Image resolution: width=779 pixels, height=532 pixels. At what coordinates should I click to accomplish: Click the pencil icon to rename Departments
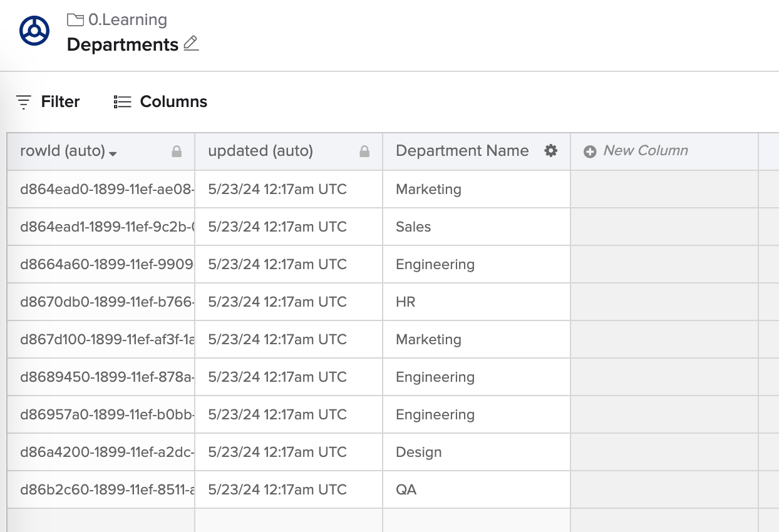pos(191,44)
